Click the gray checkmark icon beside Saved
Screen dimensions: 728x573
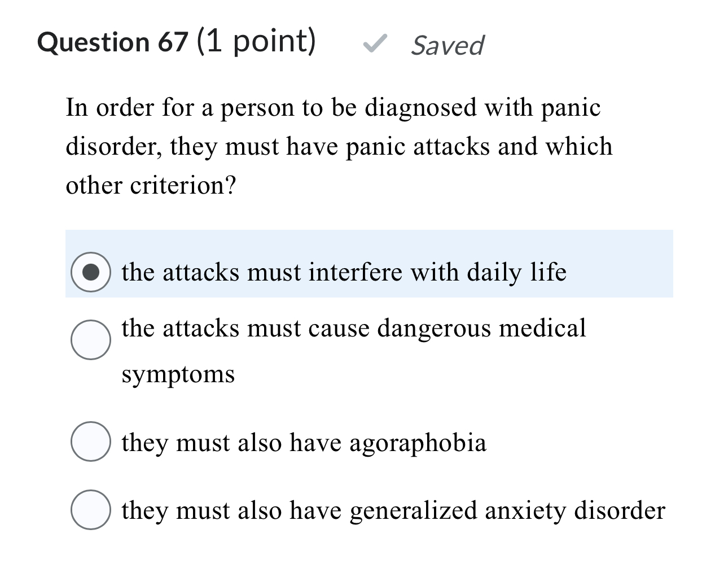[x=375, y=44]
